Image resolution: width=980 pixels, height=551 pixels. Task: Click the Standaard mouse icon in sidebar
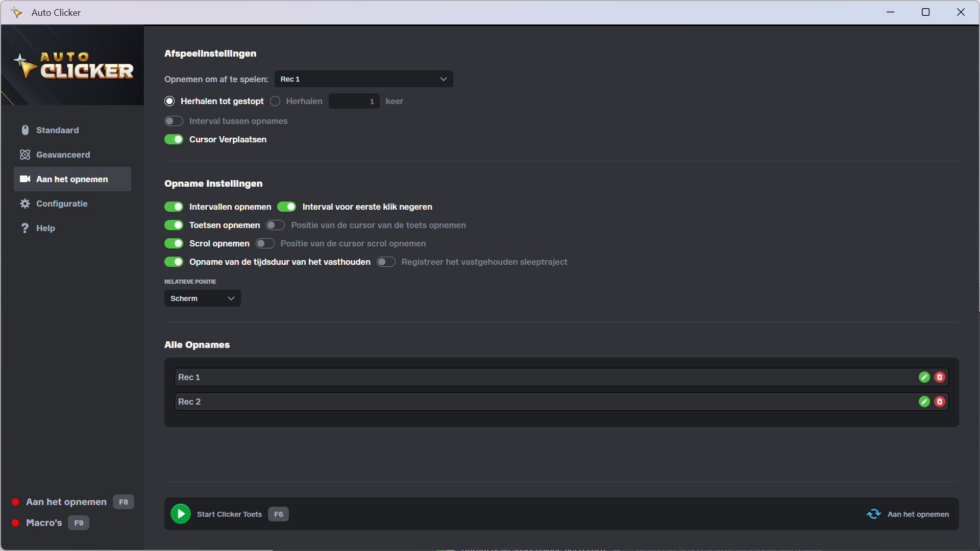(24, 130)
